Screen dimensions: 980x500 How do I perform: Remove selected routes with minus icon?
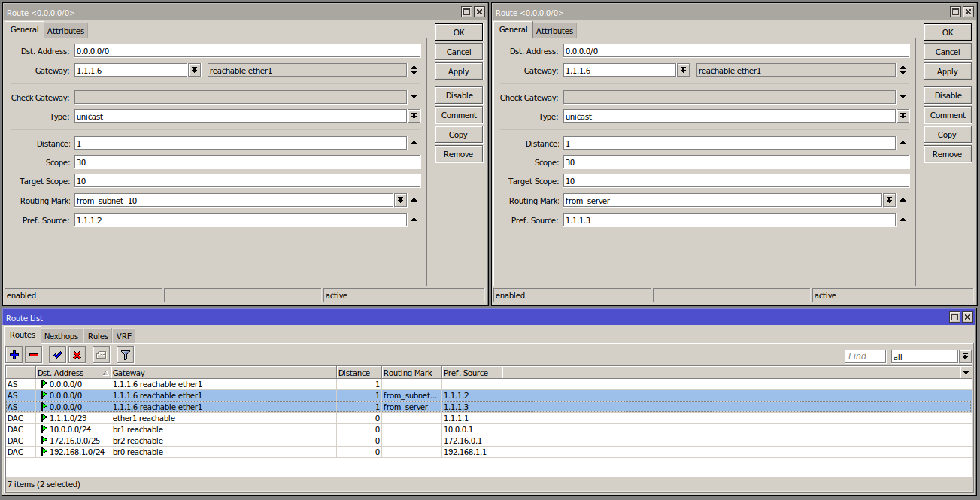click(x=34, y=355)
